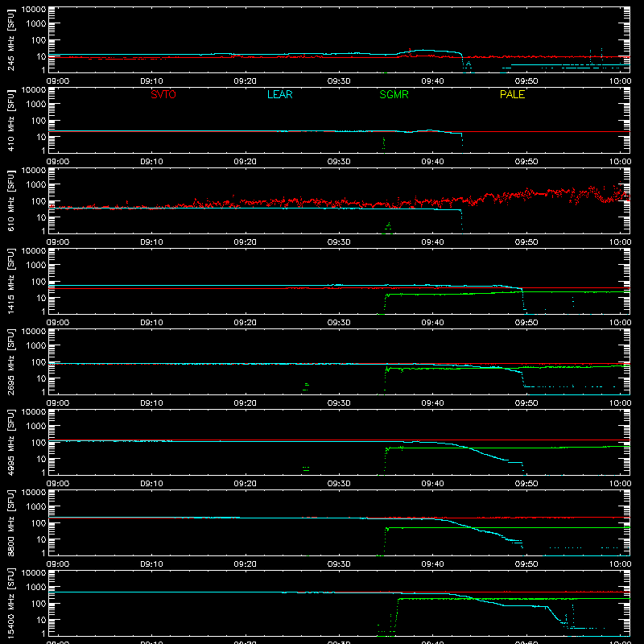The image size is (644, 644).
Task: Select the '15400 MHz [SFU]' axis label
Action: click(10, 603)
